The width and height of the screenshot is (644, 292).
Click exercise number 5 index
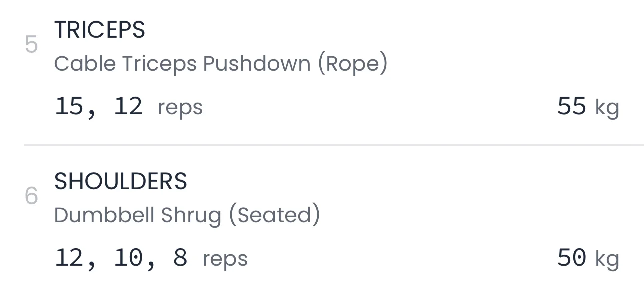coord(31,46)
